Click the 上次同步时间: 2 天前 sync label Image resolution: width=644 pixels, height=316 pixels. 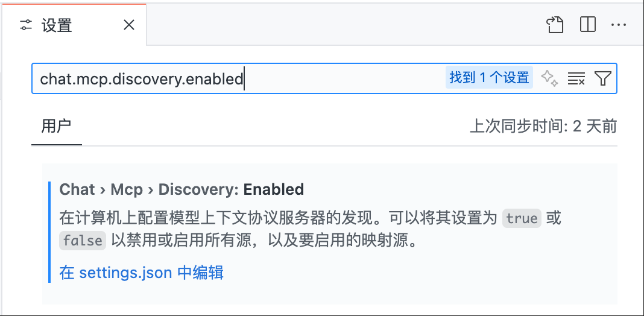[x=543, y=127]
